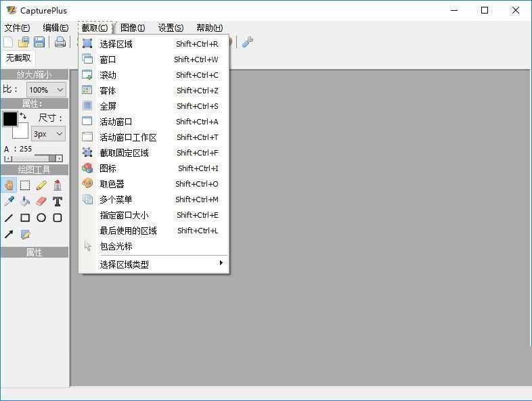Image resolution: width=532 pixels, height=401 pixels.
Task: Open the 100% zoom ratio dropdown
Action: coord(46,90)
